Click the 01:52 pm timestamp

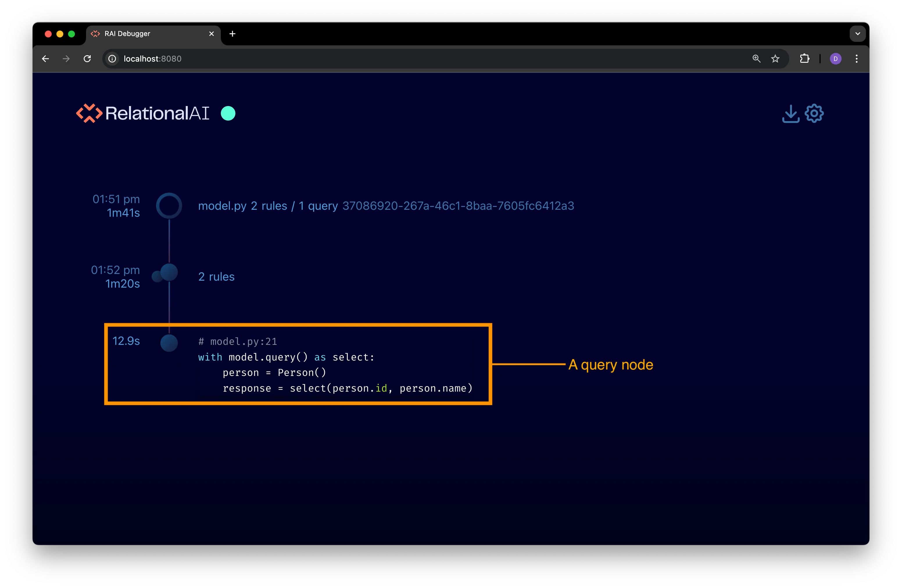[x=115, y=270]
